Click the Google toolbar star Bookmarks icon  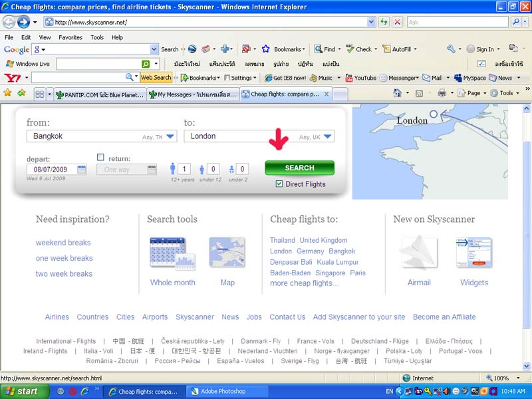[265, 49]
